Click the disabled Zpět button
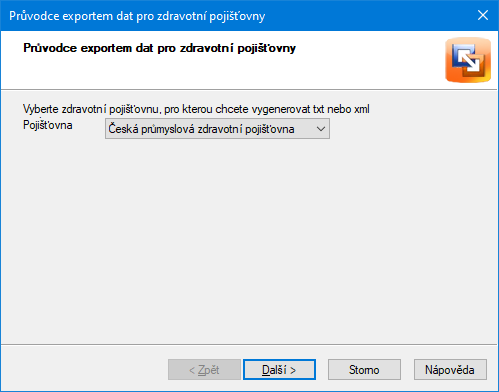The image size is (499, 392). tap(204, 369)
